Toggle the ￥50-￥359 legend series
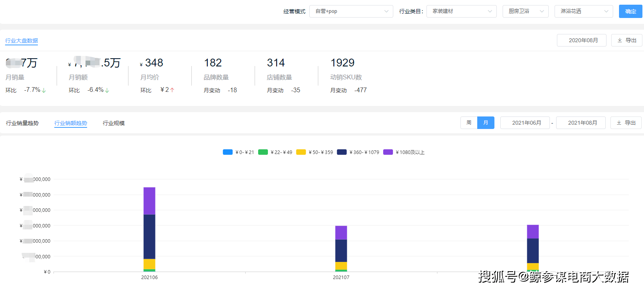Image resolution: width=644 pixels, height=290 pixels. click(314, 152)
